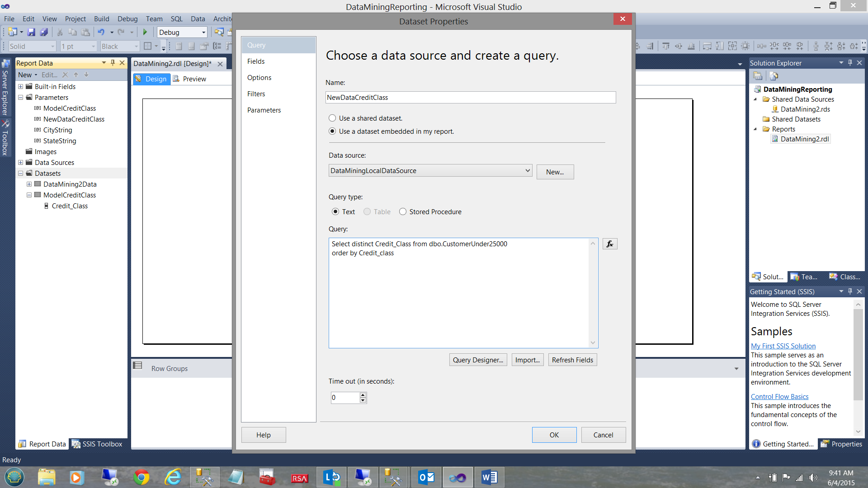Screen dimensions: 868x488
Task: Click the Save icon in toolbar
Action: point(31,32)
